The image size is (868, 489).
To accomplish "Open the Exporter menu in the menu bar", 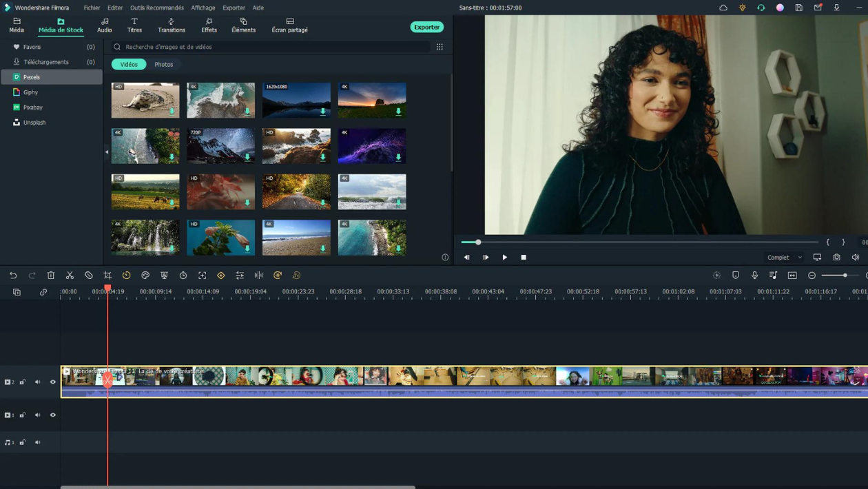I will click(234, 8).
